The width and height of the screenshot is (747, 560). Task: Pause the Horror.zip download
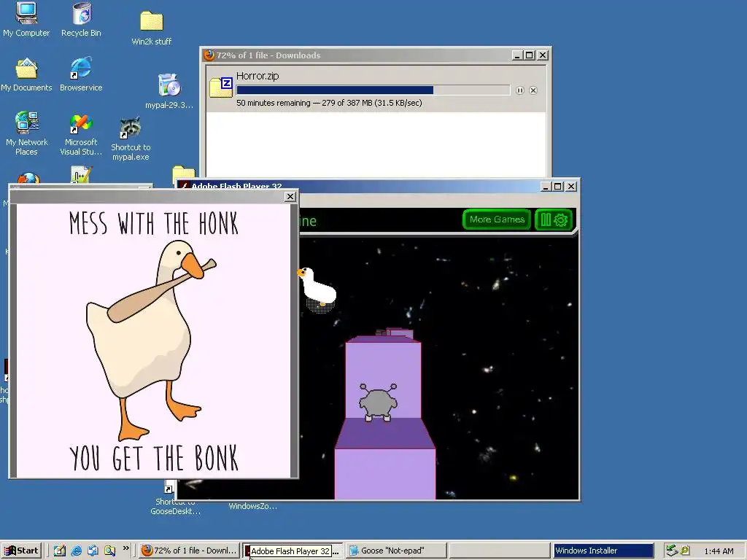tap(519, 90)
